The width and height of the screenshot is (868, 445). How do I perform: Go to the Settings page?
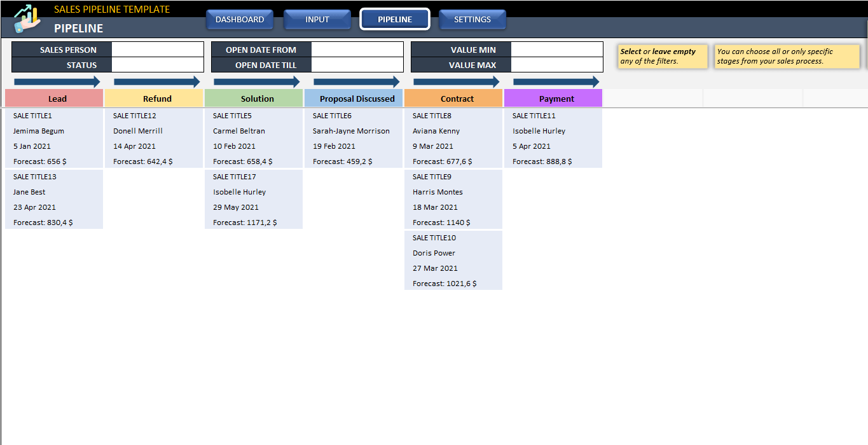point(472,20)
